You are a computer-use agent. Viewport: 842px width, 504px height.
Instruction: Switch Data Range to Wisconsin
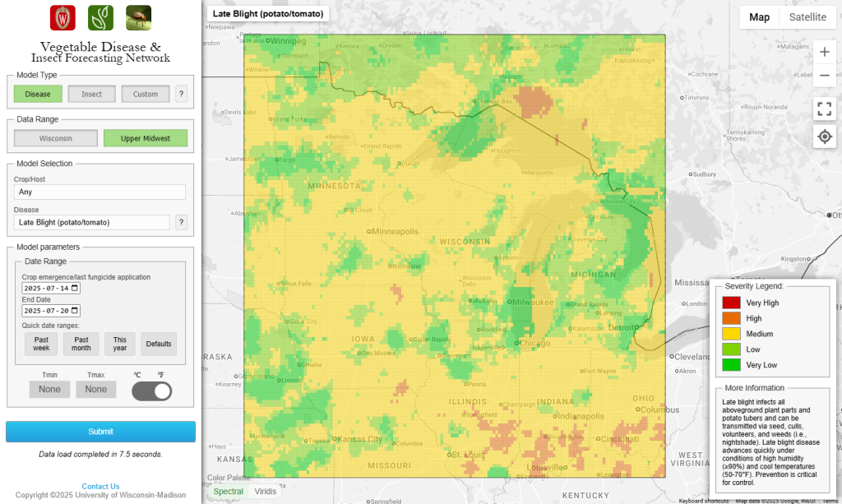point(55,138)
